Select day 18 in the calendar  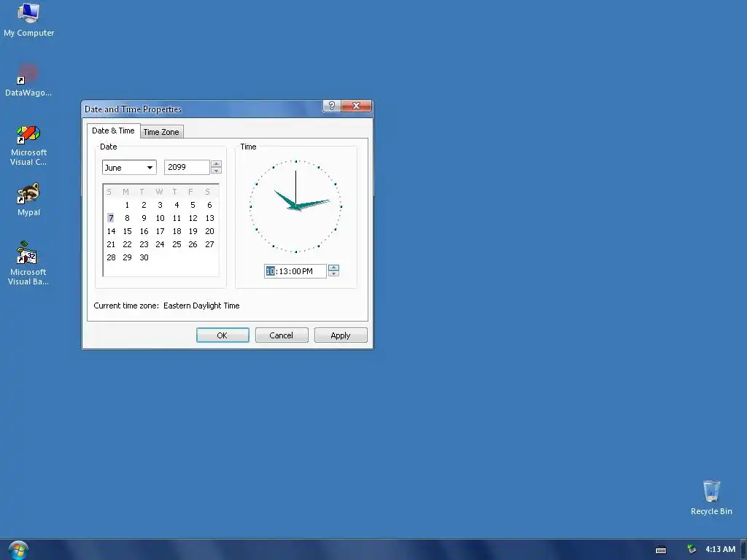coord(177,231)
